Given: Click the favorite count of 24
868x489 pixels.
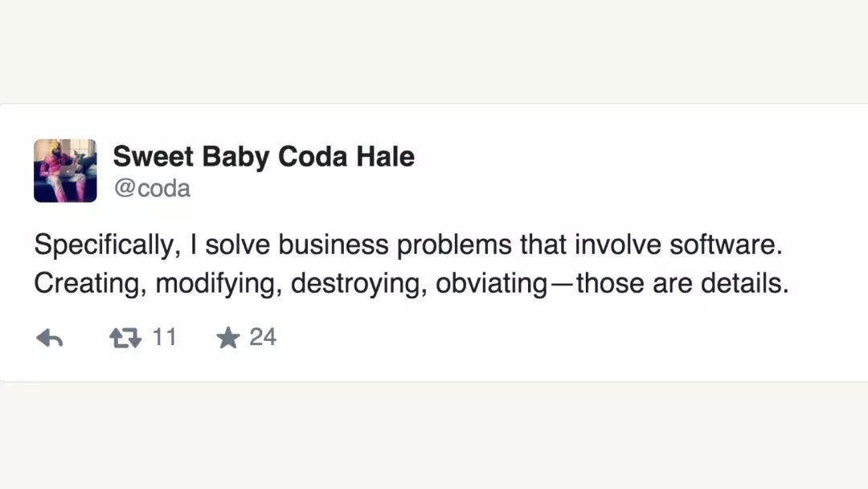Looking at the screenshot, I should click(x=263, y=337).
